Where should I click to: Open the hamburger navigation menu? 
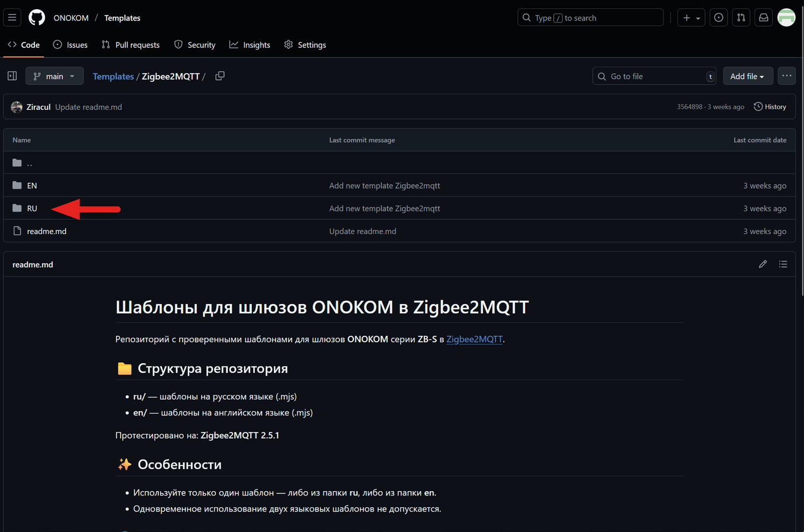tap(12, 18)
